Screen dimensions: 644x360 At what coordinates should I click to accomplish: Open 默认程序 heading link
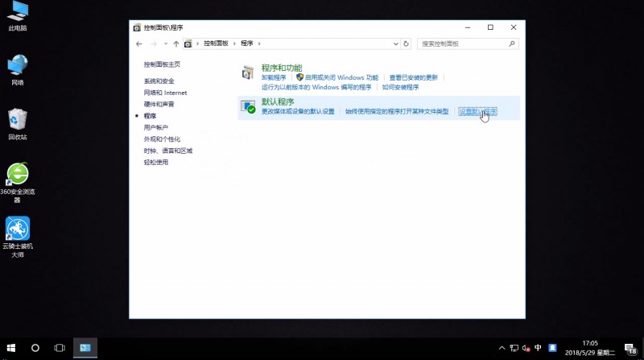click(278, 102)
